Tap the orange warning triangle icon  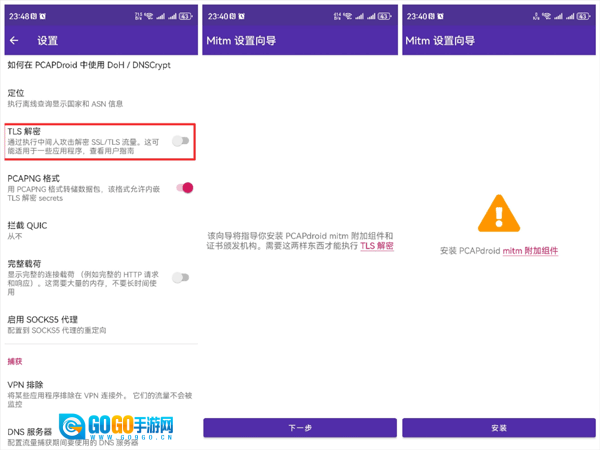tap(499, 213)
